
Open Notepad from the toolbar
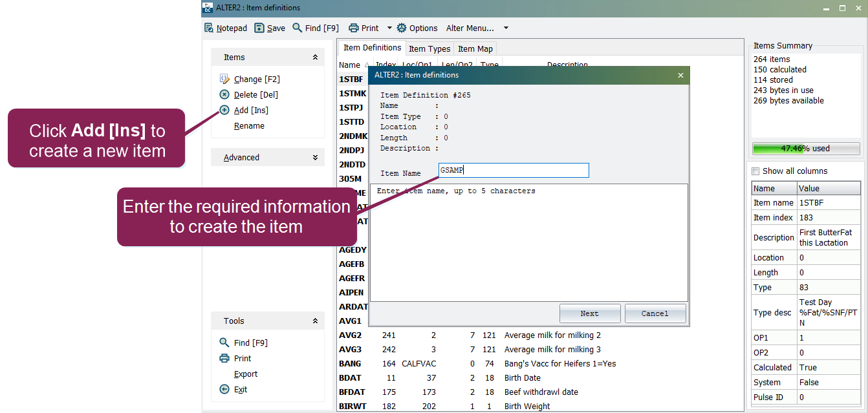point(226,28)
